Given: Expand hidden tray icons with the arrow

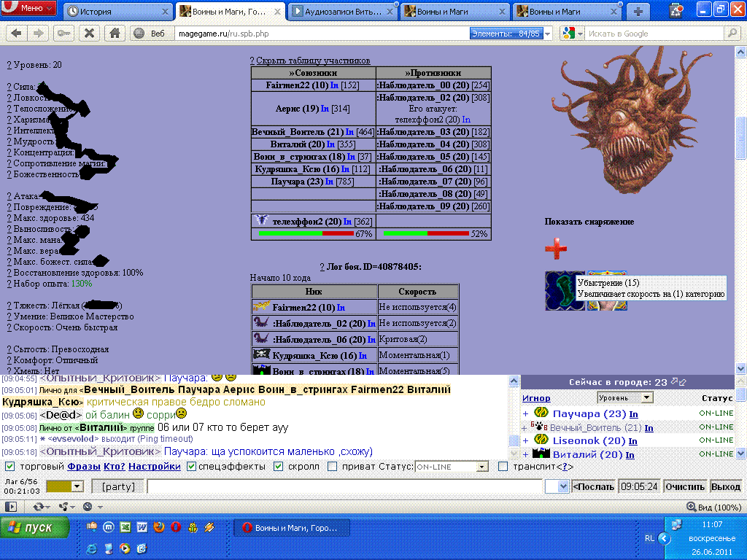Looking at the screenshot, I should tap(664, 539).
